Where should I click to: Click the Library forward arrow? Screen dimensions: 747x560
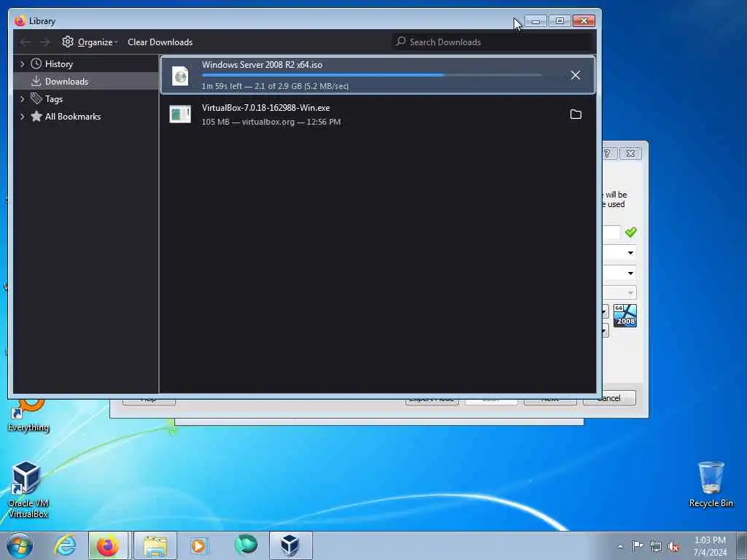click(44, 42)
